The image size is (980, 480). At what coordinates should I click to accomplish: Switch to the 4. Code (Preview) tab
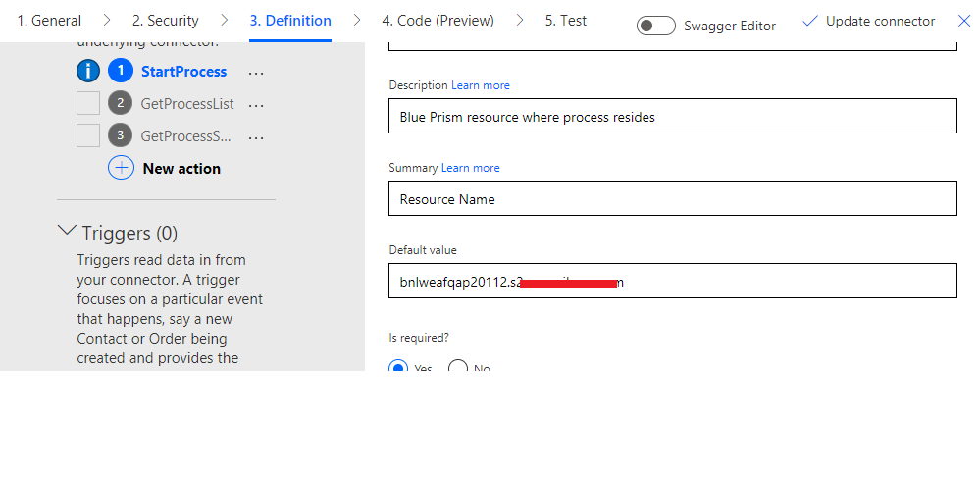438,21
